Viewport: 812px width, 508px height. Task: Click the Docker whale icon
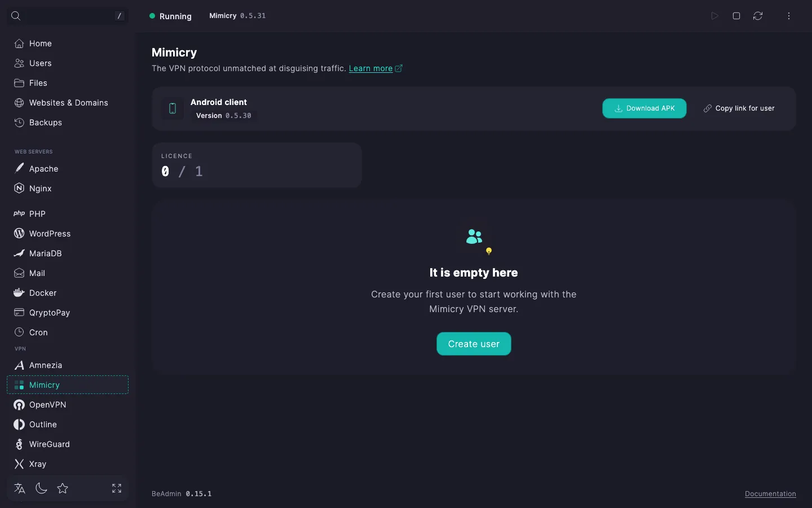(x=19, y=293)
